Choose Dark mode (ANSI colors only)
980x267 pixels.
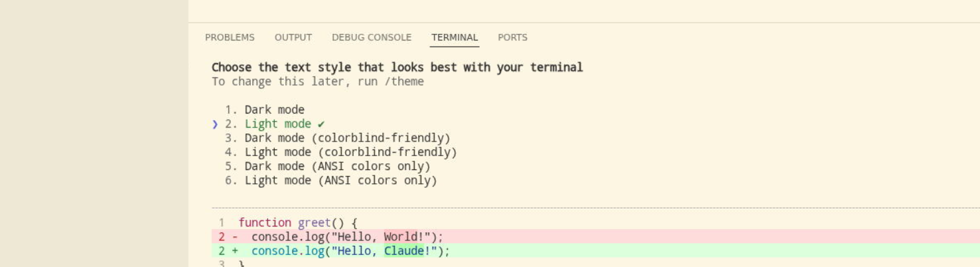(x=337, y=166)
